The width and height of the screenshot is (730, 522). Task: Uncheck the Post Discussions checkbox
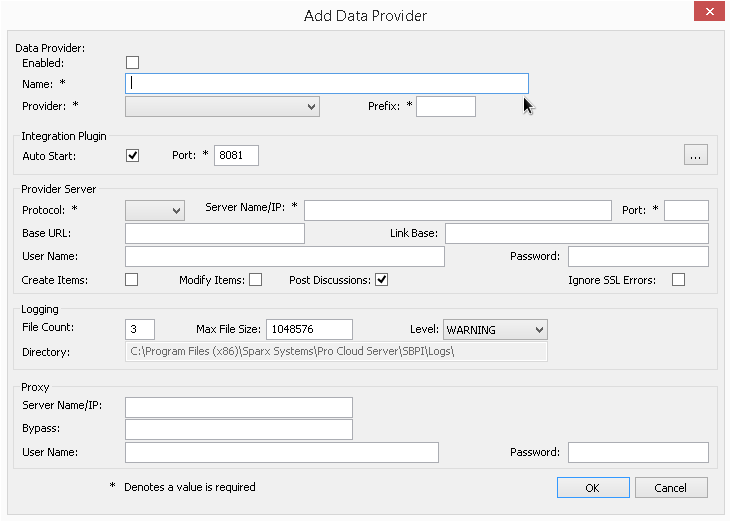381,280
